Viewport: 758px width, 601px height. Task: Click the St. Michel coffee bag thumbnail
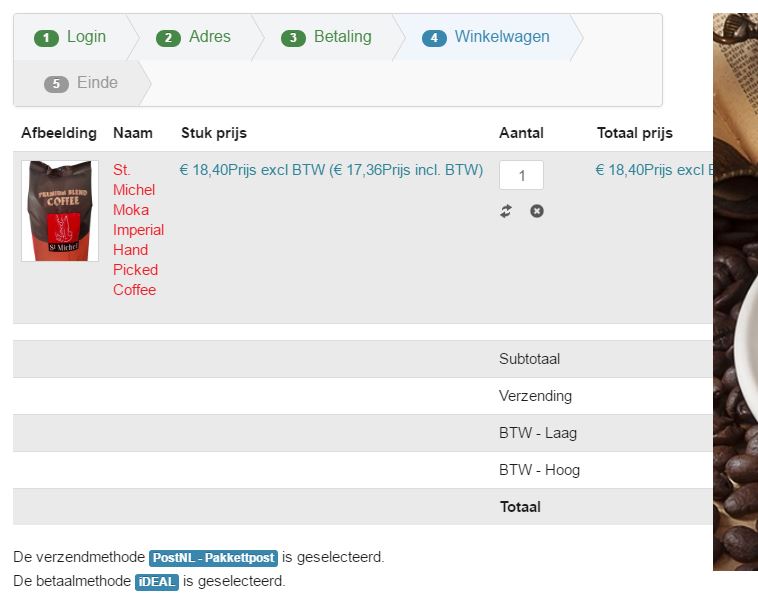pyautogui.click(x=60, y=211)
